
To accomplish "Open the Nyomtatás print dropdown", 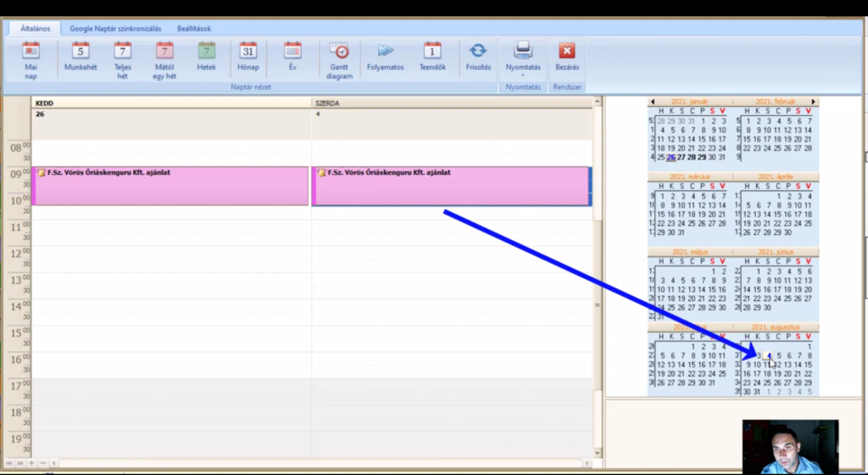I will 523,59.
